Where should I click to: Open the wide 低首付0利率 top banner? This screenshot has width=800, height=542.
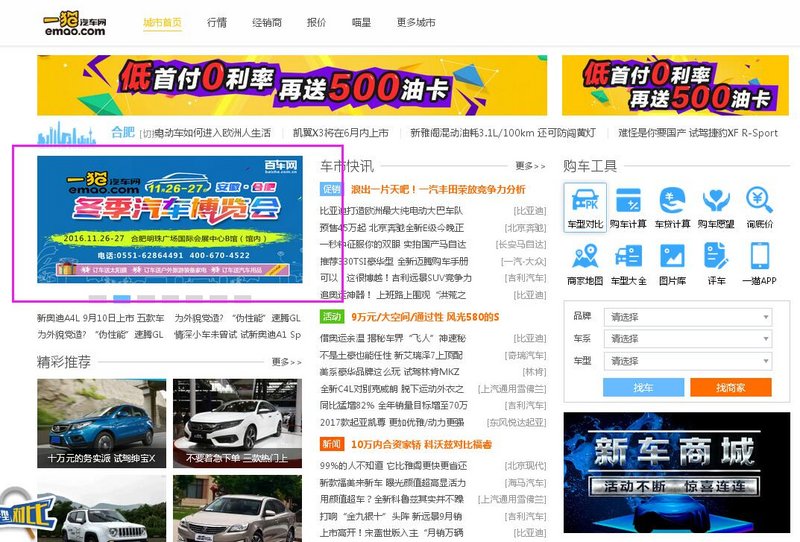tap(292, 85)
